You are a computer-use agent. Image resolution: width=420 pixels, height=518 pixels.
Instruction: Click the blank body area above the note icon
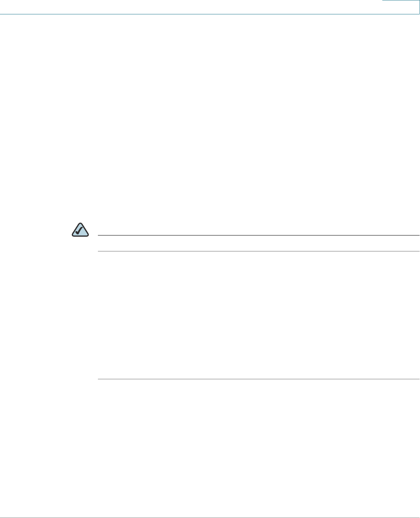[210, 117]
